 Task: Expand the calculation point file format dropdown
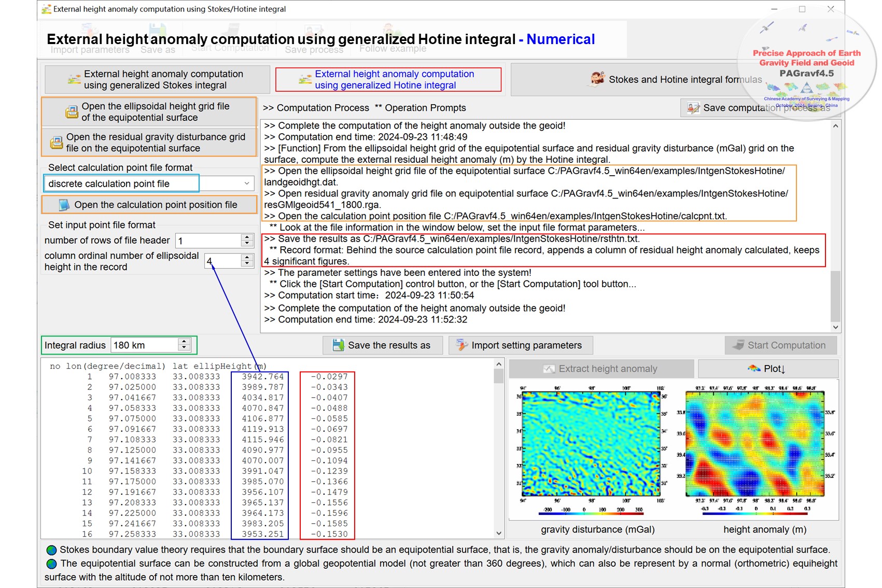[246, 184]
